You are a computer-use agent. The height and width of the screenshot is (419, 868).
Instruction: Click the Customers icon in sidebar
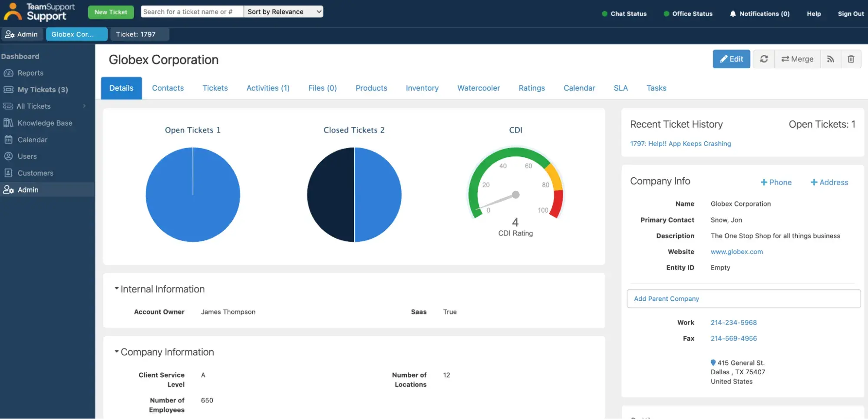(8, 173)
